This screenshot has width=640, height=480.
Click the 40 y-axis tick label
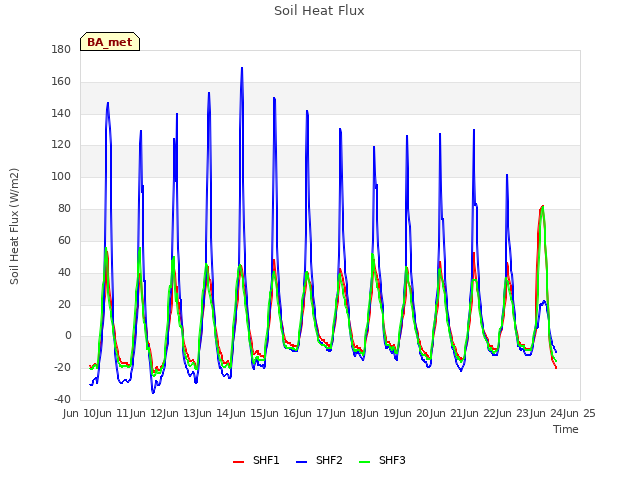coord(64,272)
